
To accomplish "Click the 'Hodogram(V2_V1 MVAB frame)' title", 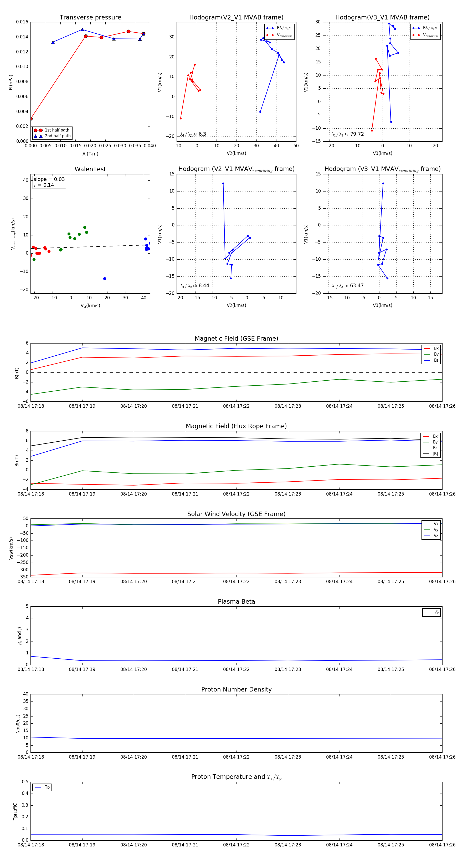I will click(236, 18).
